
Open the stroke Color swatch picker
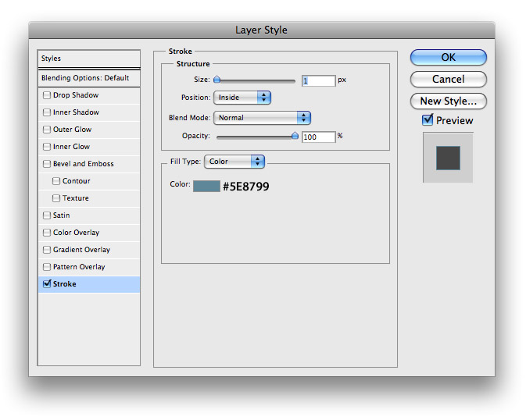(x=206, y=187)
